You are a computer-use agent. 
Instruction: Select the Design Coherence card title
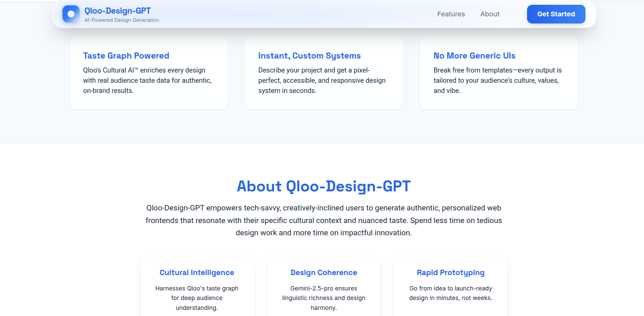(x=324, y=272)
